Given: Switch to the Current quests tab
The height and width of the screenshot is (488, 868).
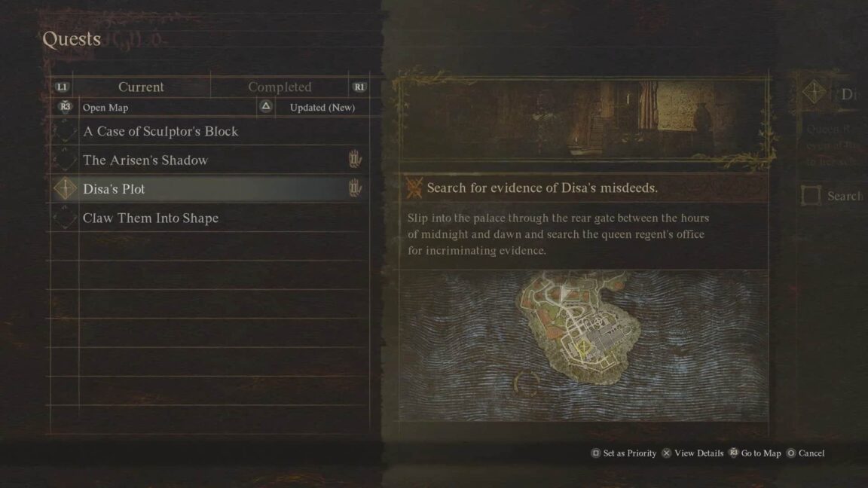Looking at the screenshot, I should (x=141, y=87).
